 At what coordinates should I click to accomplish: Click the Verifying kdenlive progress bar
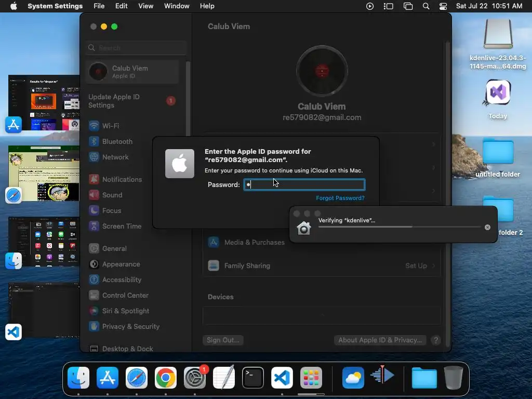pos(400,227)
